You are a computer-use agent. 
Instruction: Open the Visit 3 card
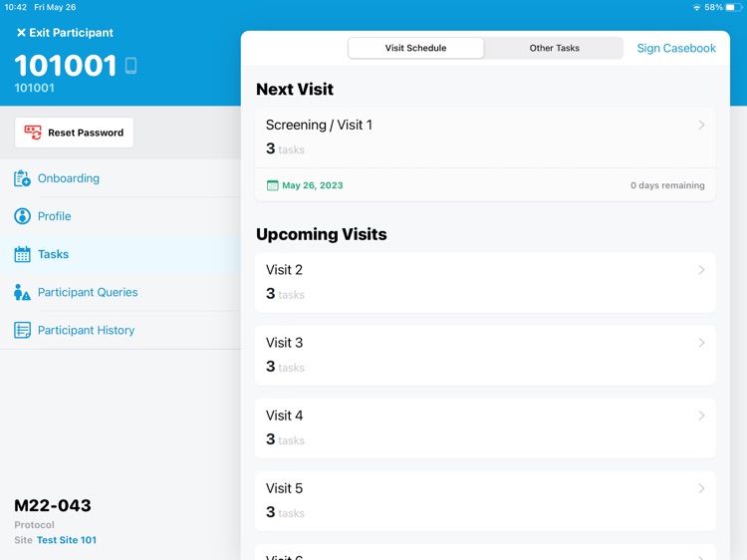485,356
